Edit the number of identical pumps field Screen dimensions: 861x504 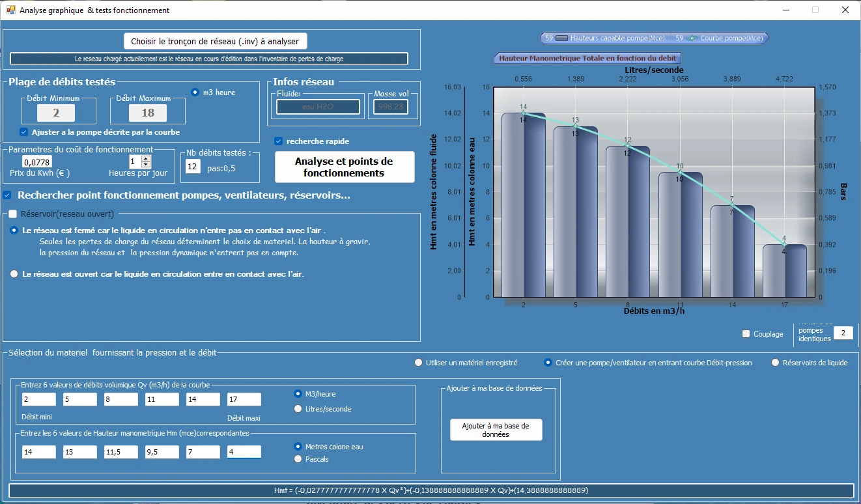tap(843, 333)
